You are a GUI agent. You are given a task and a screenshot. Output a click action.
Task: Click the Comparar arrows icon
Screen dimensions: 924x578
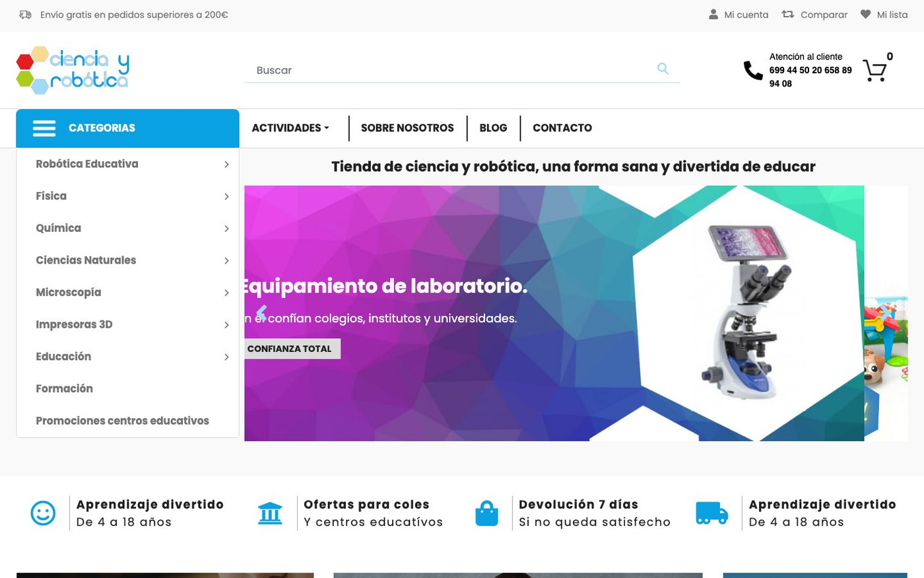pos(788,14)
